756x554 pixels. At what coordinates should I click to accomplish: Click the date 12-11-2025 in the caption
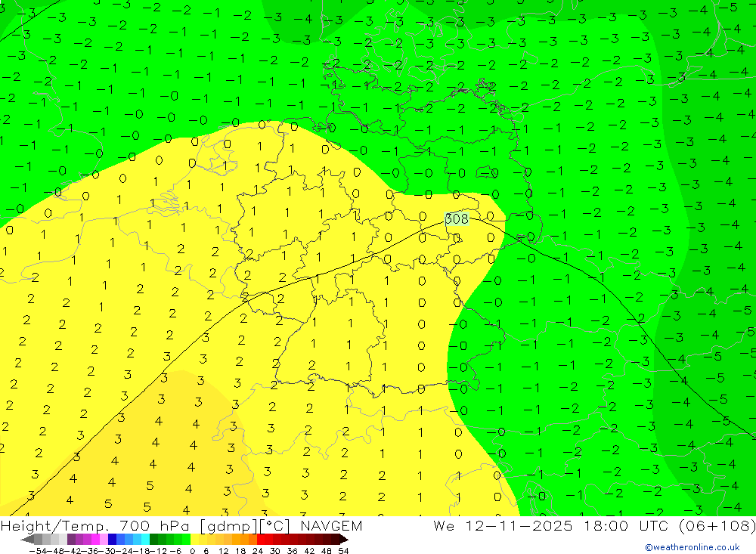(519, 525)
